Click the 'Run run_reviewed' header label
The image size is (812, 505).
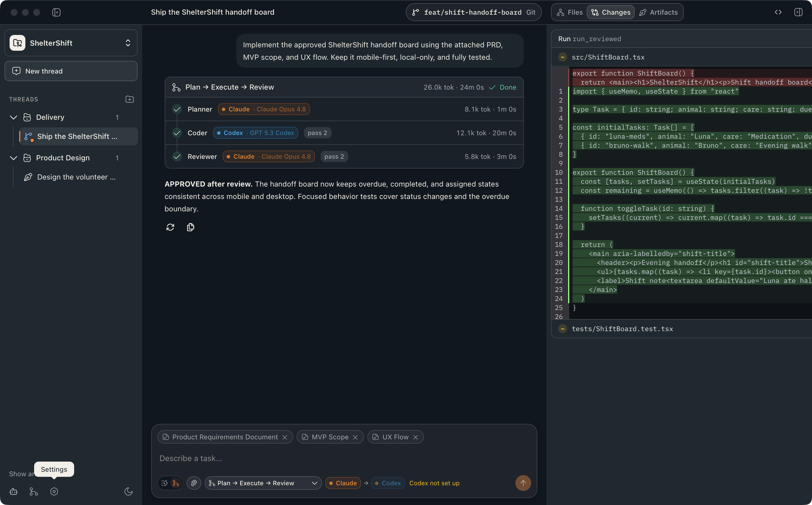[x=590, y=39]
